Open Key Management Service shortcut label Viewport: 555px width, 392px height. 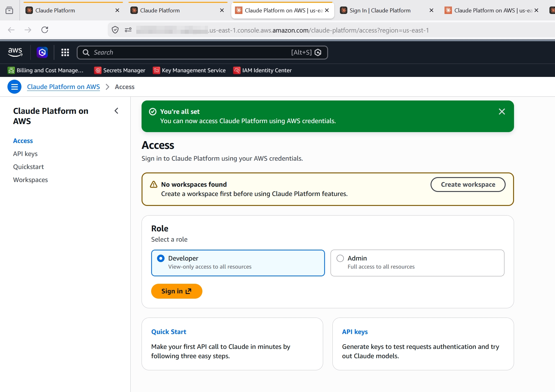[194, 70]
